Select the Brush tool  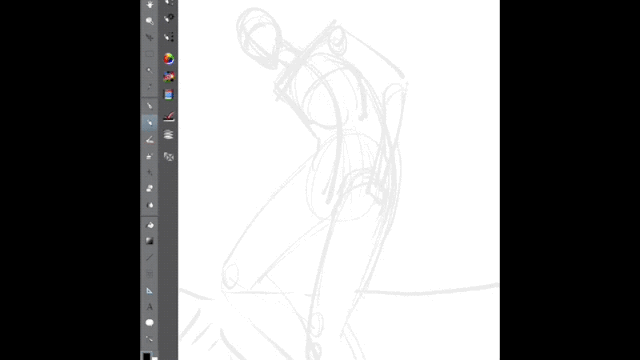point(149,140)
